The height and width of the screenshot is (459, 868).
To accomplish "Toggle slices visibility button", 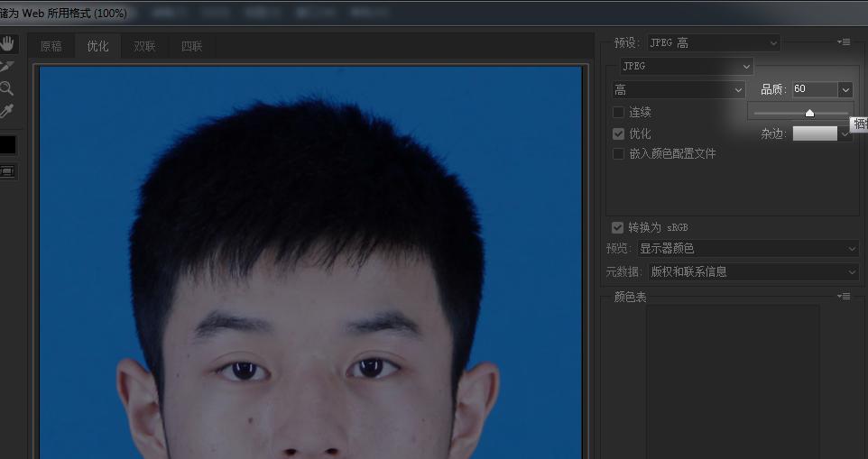I will (7, 172).
